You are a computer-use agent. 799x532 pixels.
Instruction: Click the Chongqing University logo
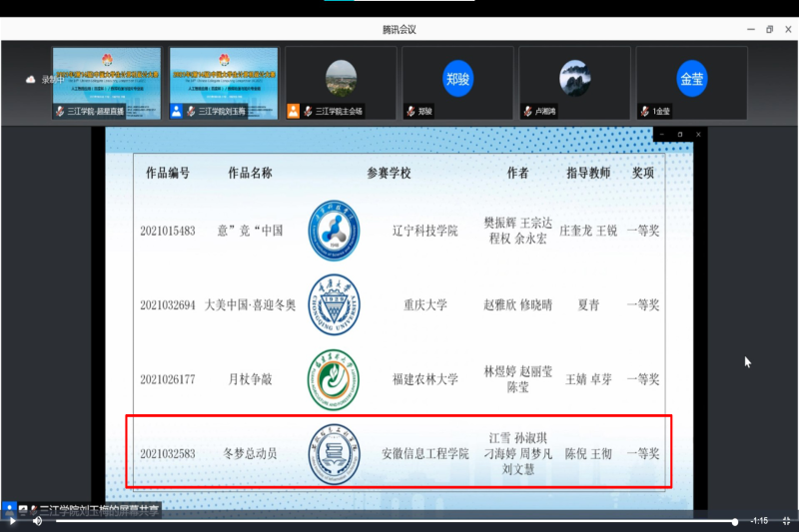(334, 304)
